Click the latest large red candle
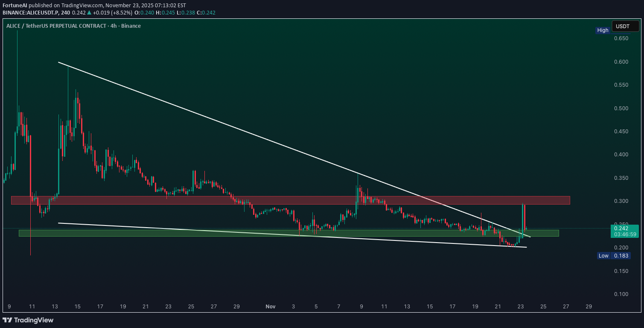 pyautogui.click(x=524, y=218)
